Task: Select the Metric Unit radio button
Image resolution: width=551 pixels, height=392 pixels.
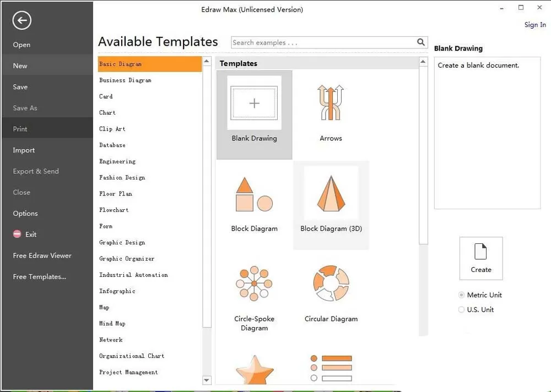Action: 461,295
